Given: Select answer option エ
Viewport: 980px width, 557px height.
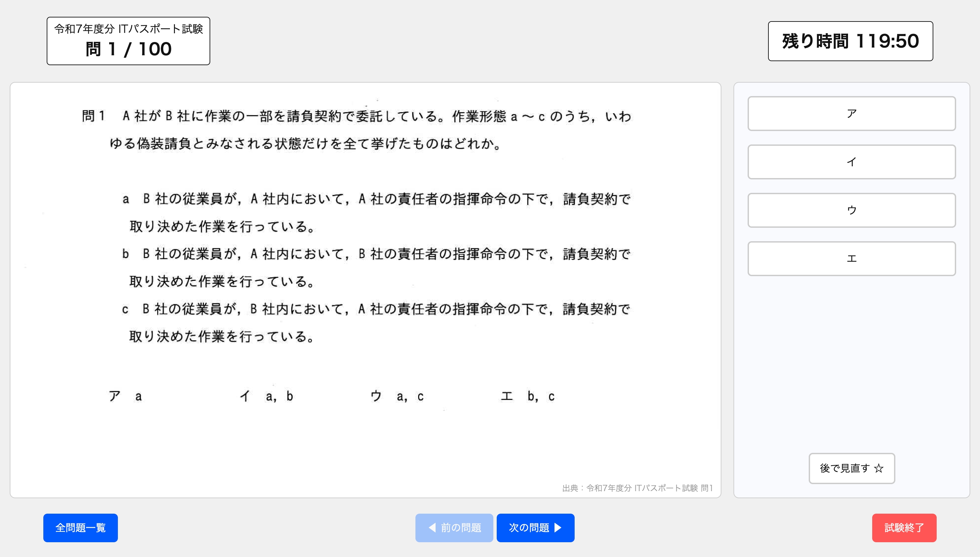Looking at the screenshot, I should (x=851, y=259).
